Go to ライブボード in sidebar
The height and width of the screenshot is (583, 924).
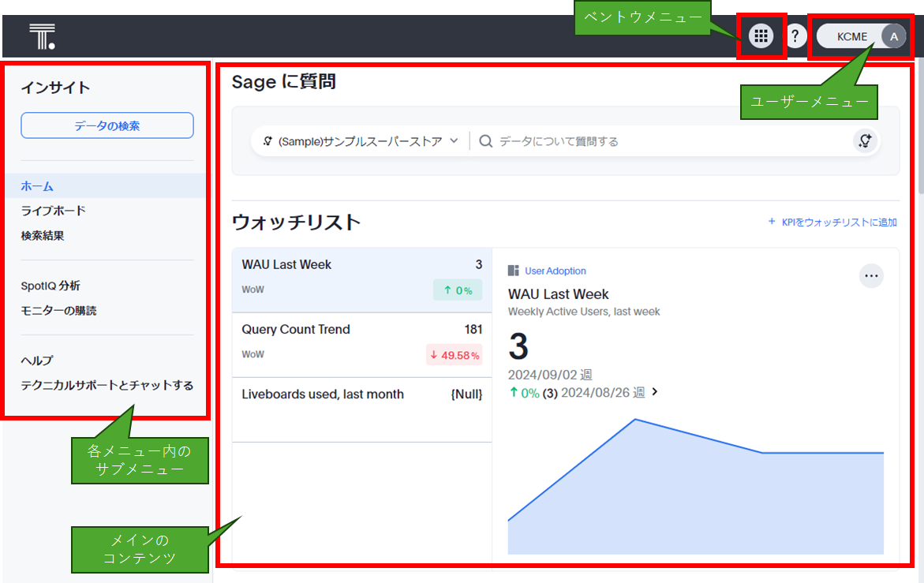click(53, 211)
